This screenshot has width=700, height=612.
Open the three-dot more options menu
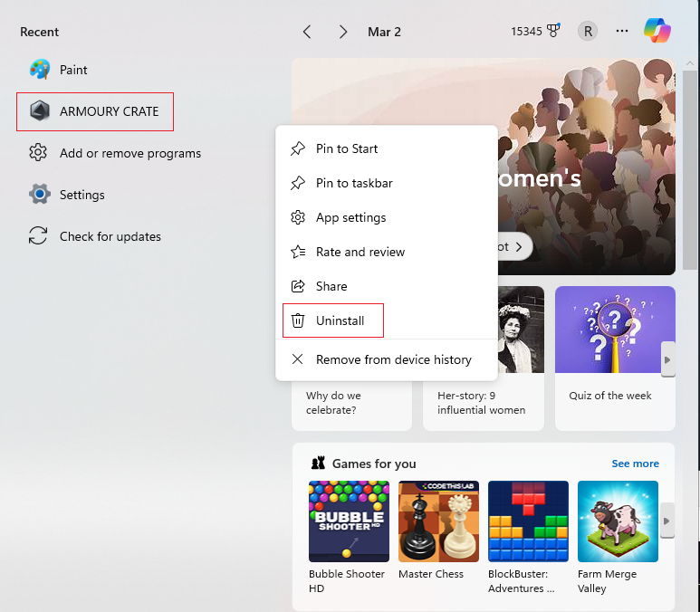(x=622, y=31)
